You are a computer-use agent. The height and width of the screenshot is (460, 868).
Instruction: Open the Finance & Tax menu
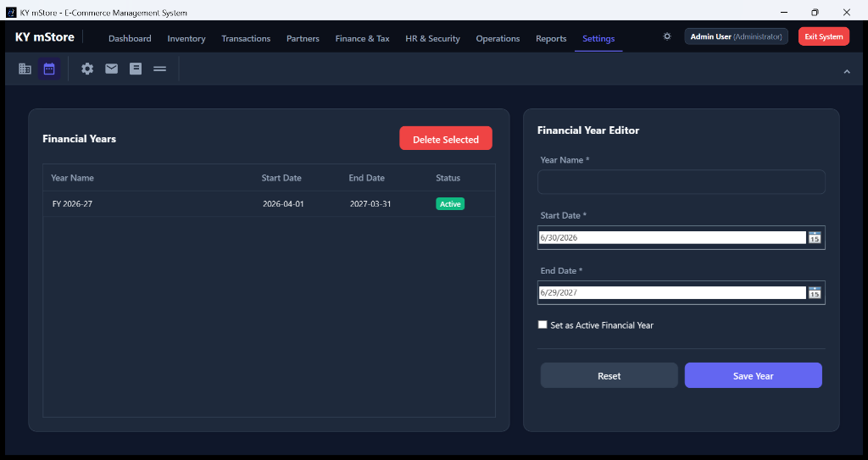point(363,38)
